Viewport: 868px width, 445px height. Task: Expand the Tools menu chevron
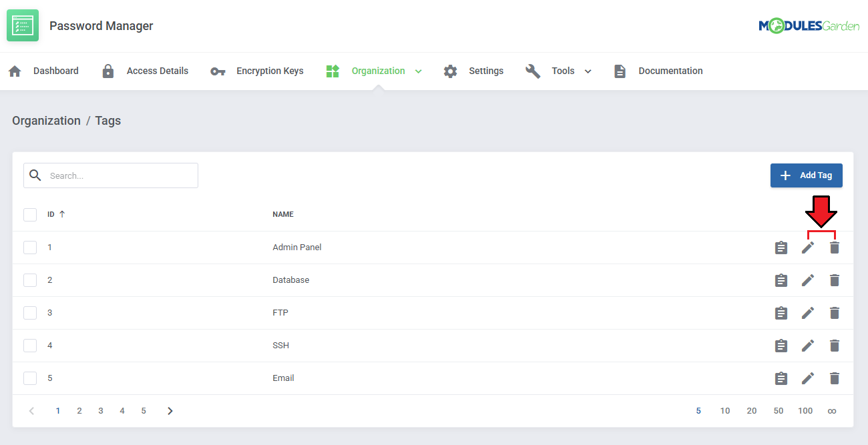[588, 71]
